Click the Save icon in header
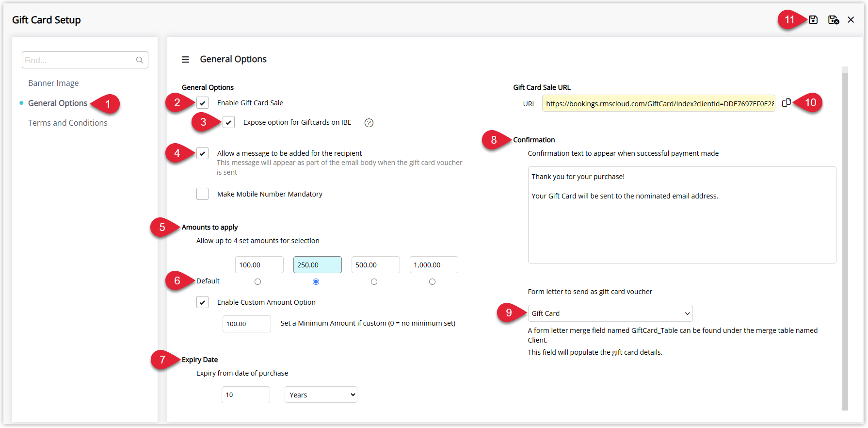 point(813,20)
